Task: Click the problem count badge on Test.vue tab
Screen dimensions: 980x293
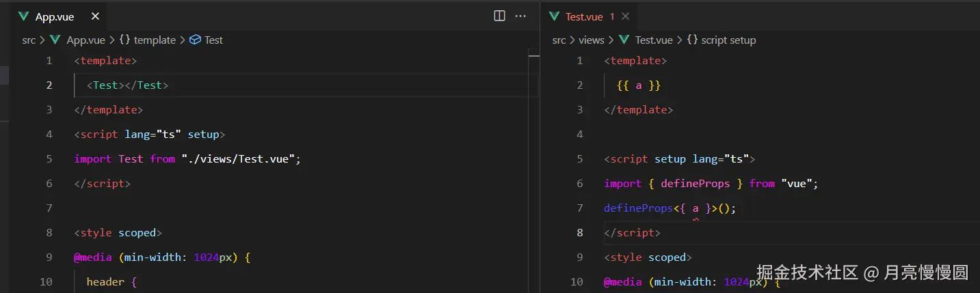Action: [x=612, y=16]
